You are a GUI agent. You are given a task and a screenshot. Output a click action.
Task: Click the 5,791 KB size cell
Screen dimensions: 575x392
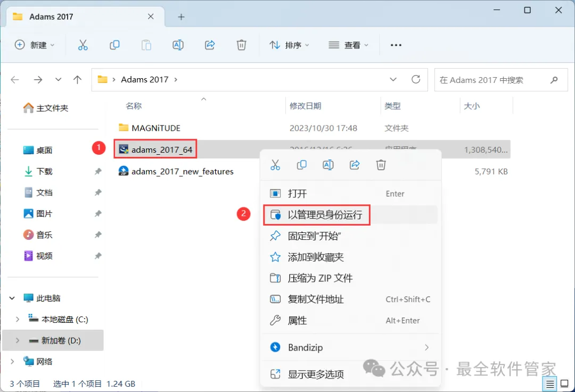coord(491,171)
